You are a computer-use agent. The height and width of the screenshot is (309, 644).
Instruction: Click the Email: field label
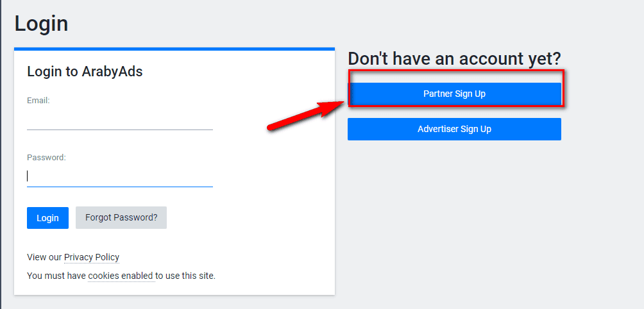coord(38,101)
